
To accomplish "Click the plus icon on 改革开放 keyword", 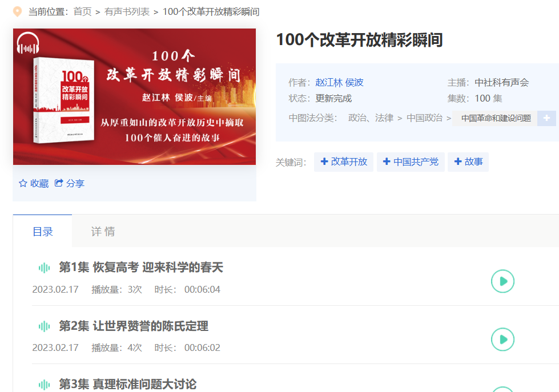I will [x=324, y=161].
